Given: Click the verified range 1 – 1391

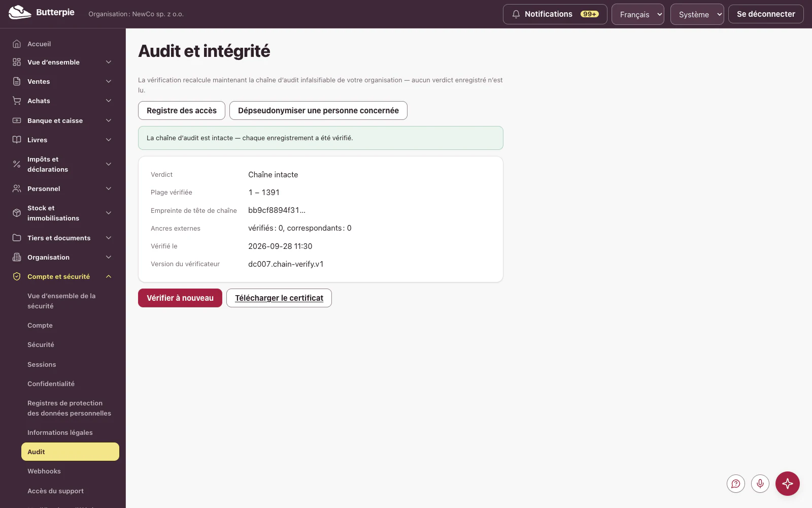Looking at the screenshot, I should pos(264,193).
